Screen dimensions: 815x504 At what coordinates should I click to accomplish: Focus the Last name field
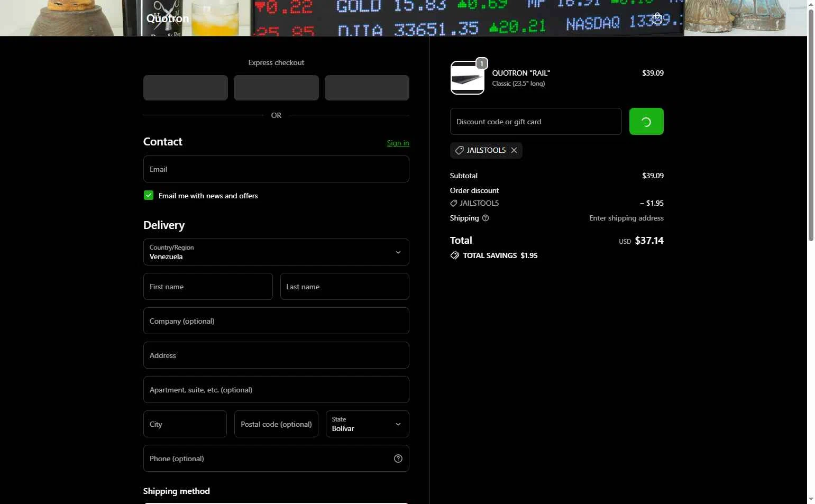345,287
